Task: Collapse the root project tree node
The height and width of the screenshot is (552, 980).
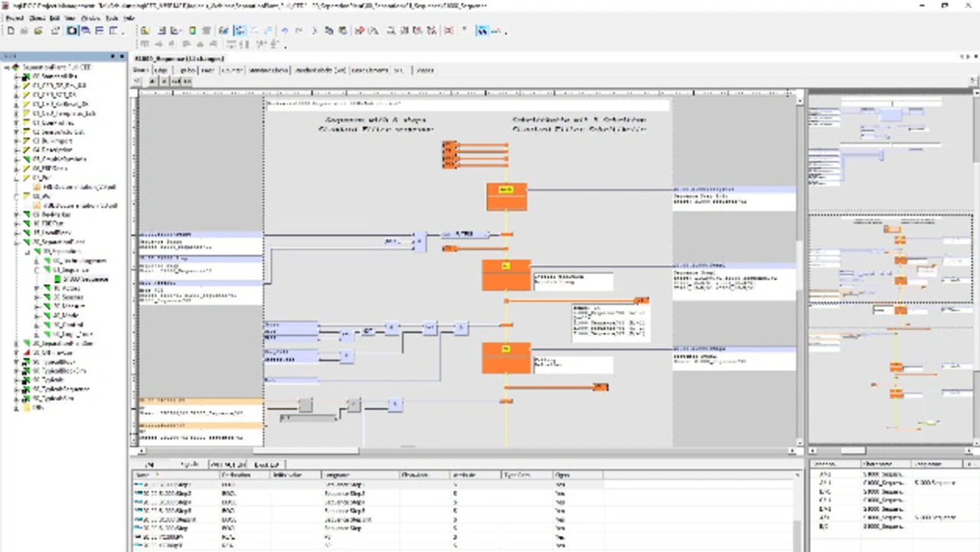Action: [x=6, y=67]
